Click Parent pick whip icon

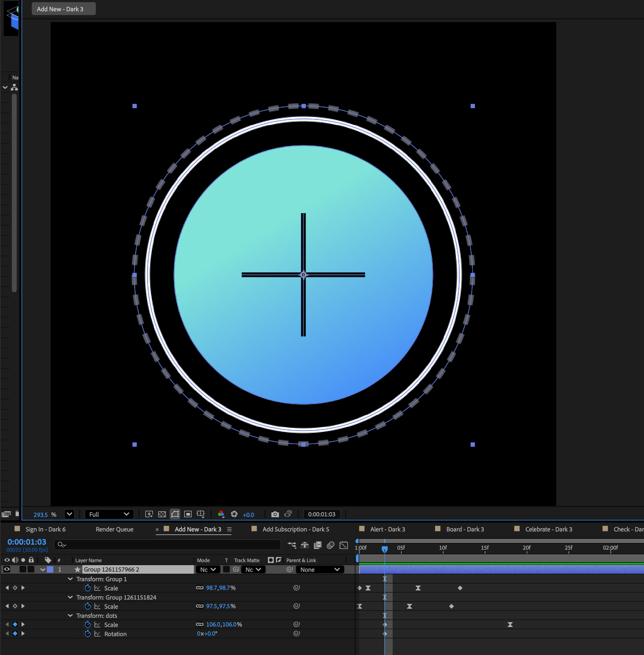289,569
